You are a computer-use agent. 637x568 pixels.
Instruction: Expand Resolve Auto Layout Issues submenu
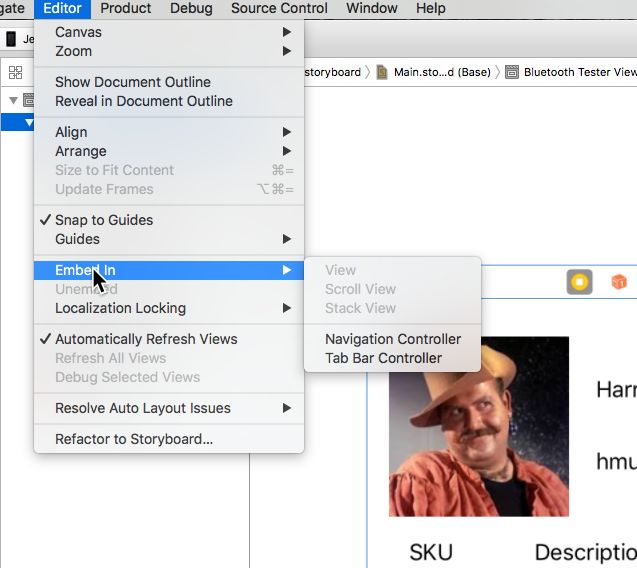tap(169, 408)
